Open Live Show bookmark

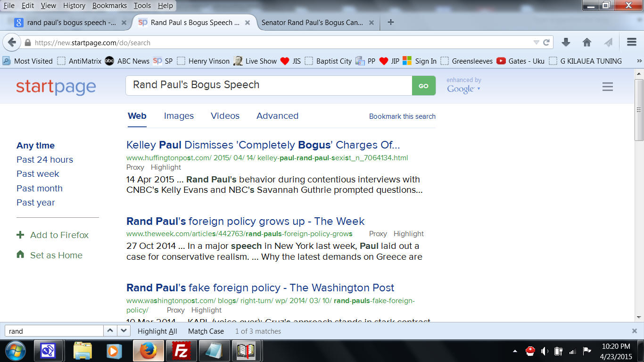(x=255, y=61)
